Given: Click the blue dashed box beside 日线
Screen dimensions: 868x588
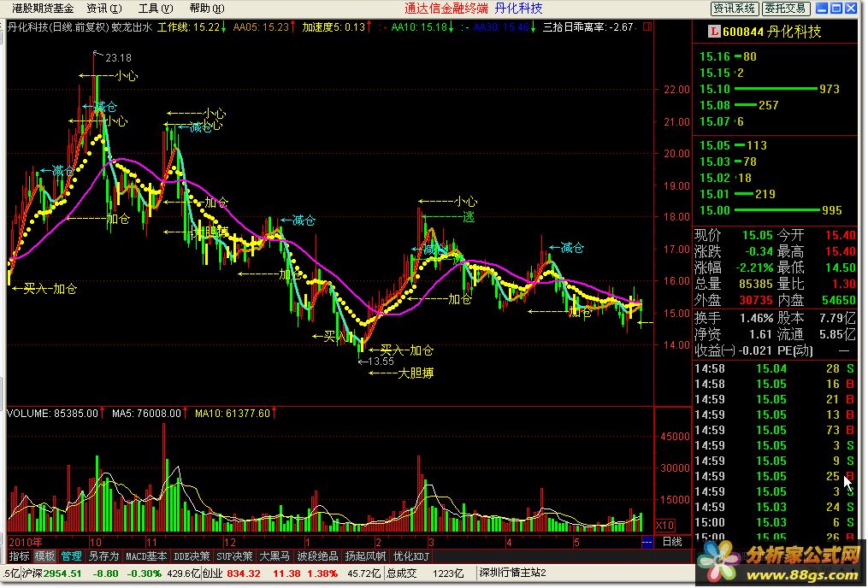Looking at the screenshot, I should tap(647, 543).
